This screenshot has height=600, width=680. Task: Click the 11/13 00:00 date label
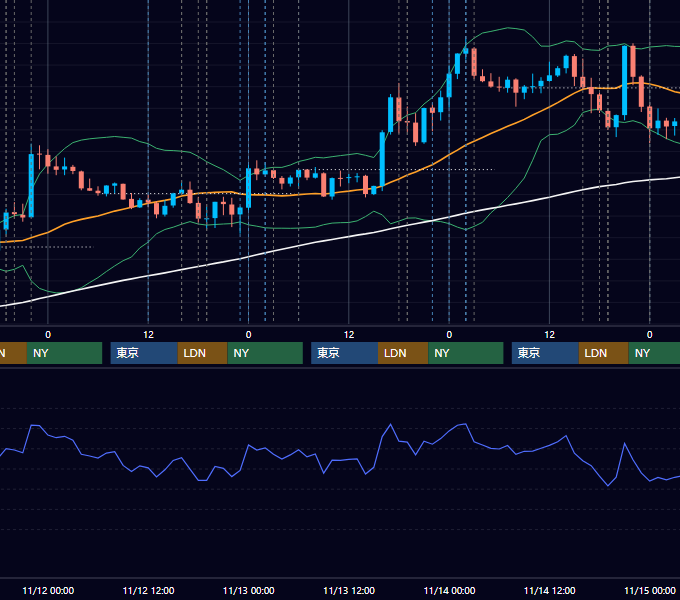[x=248, y=590]
